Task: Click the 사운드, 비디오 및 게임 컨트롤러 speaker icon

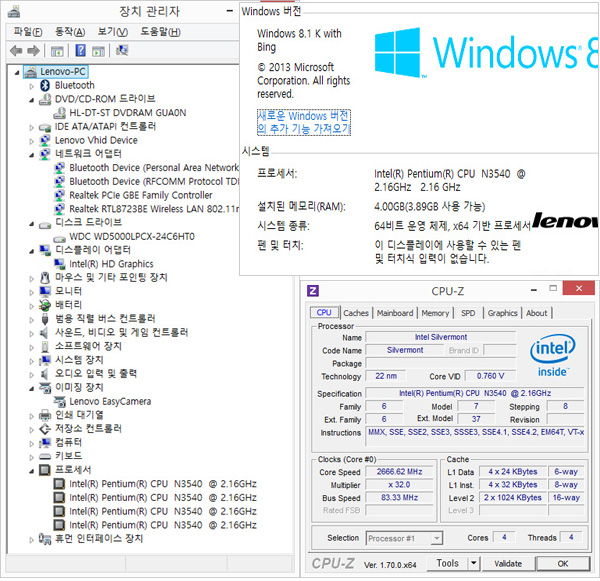Action: click(x=44, y=332)
